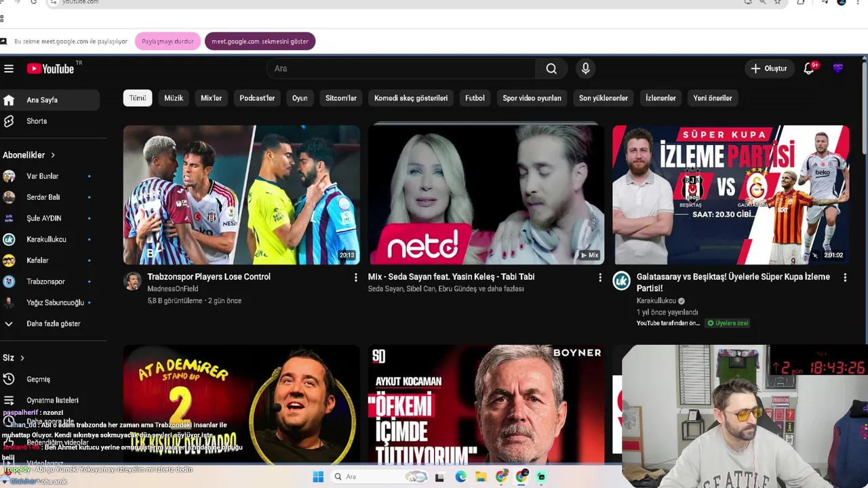Open the Trabzonspor players video thumbnail

click(241, 195)
